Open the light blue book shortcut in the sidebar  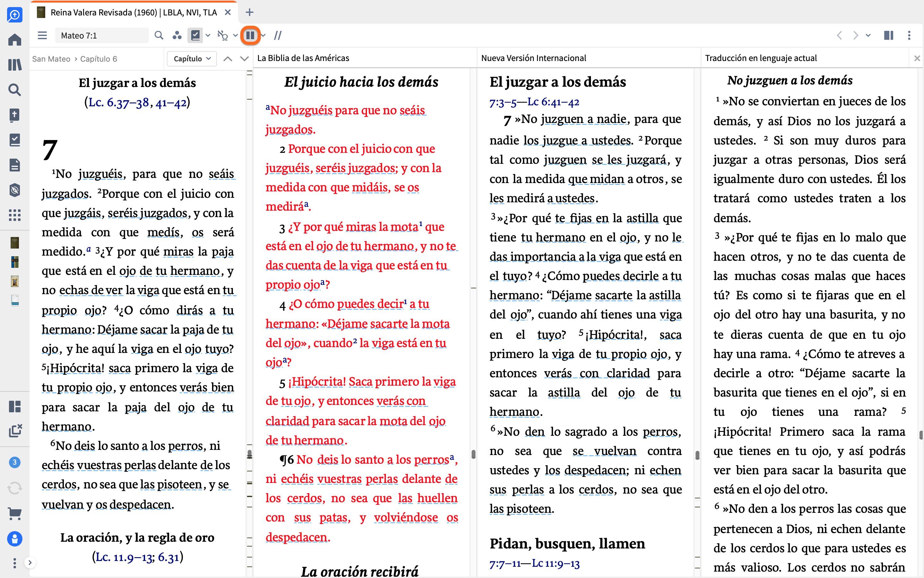coord(14,301)
